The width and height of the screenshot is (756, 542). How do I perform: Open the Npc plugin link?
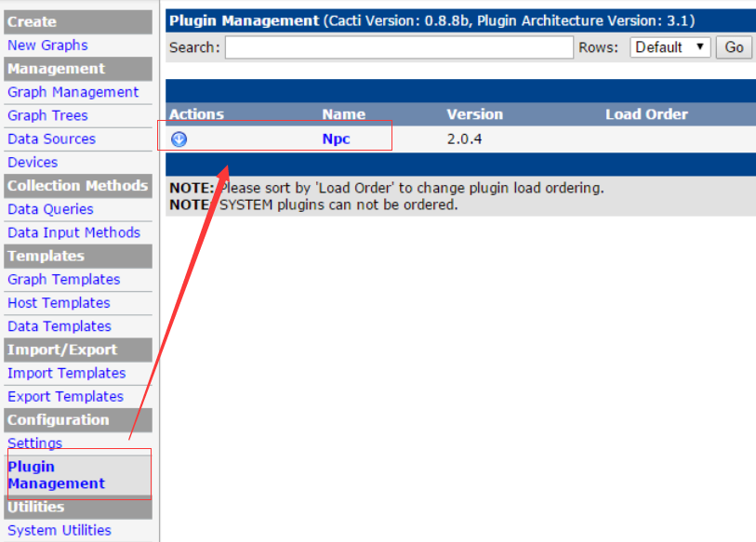coord(336,139)
